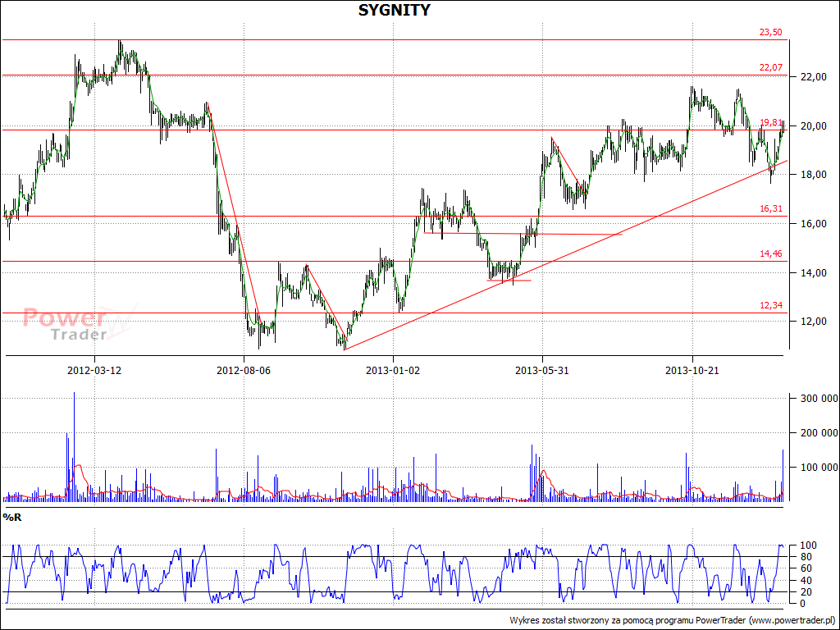Click the 18,00 price axis value

click(814, 175)
